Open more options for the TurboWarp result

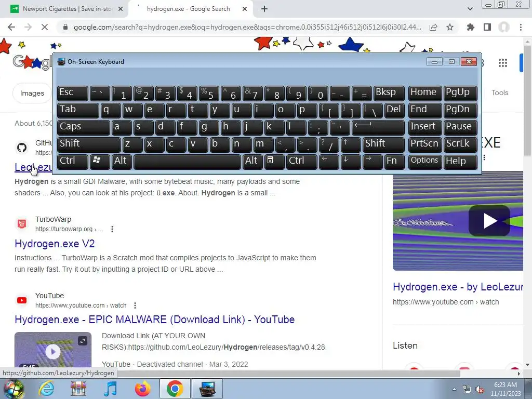(x=112, y=229)
